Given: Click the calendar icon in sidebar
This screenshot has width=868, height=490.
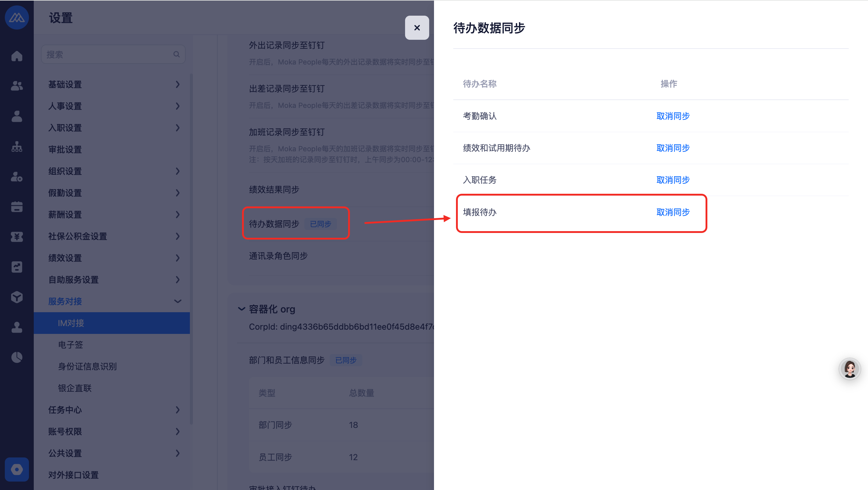Looking at the screenshot, I should point(17,207).
